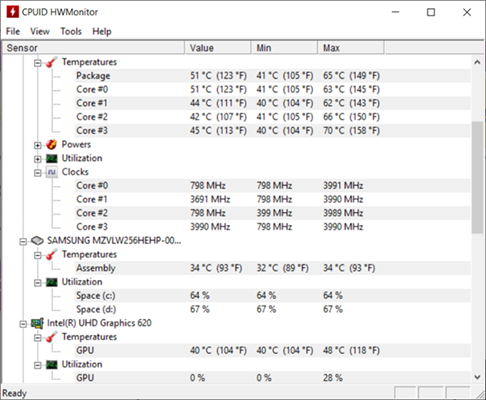The image size is (486, 400).
Task: Click the Clocks label
Action: (x=75, y=172)
